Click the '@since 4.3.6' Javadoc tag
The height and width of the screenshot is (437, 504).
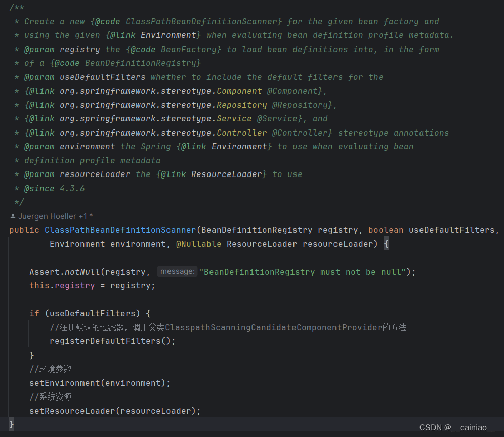pyautogui.click(x=55, y=188)
